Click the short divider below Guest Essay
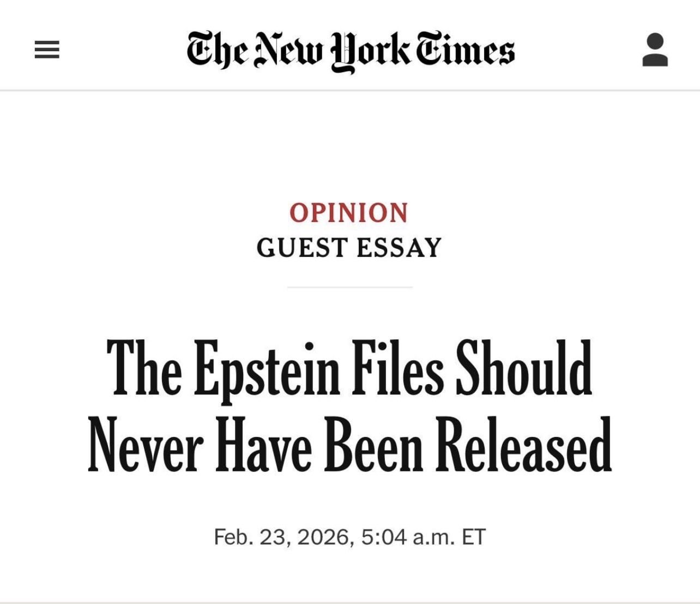 [x=349, y=286]
